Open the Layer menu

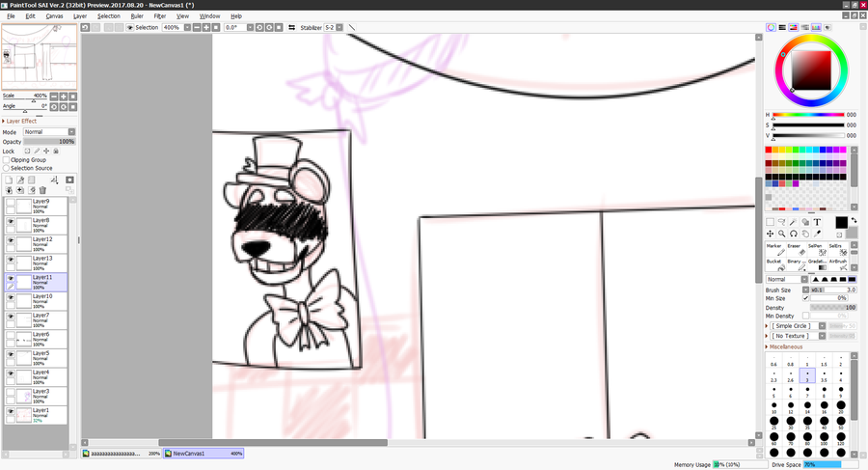coord(80,16)
